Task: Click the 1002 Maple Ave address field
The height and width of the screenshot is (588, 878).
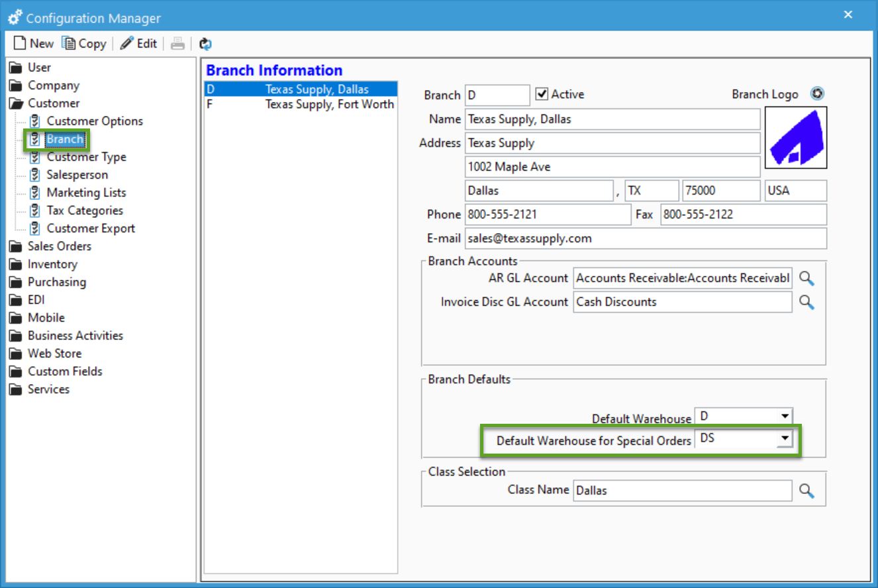Action: click(x=612, y=167)
